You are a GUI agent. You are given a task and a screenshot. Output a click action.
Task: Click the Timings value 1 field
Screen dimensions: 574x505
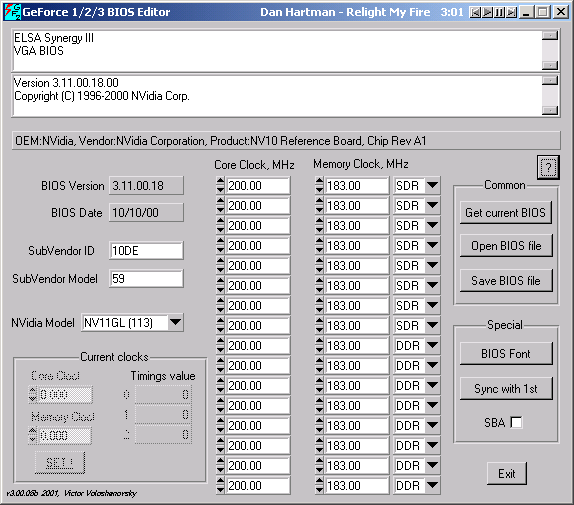point(163,415)
